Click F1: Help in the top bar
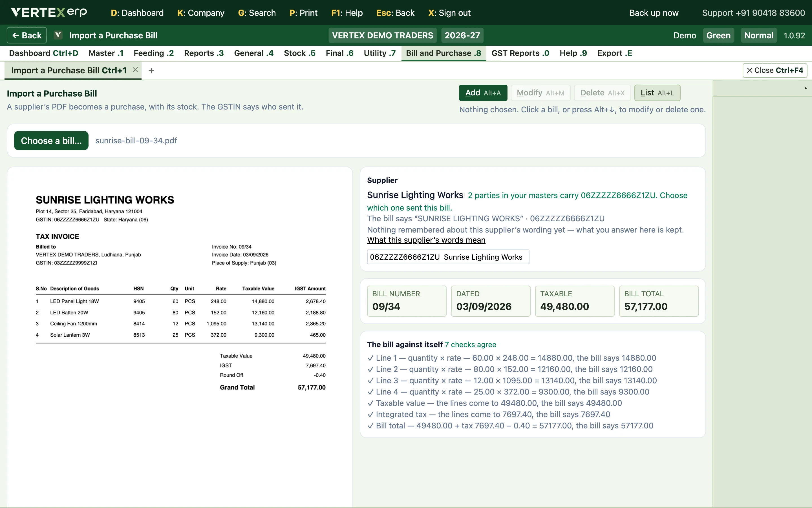 347,13
